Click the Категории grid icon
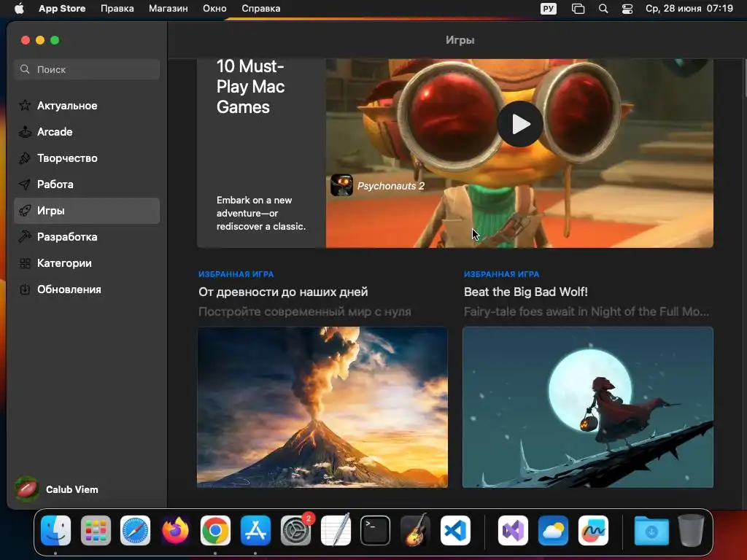The height and width of the screenshot is (560, 747). (25, 263)
